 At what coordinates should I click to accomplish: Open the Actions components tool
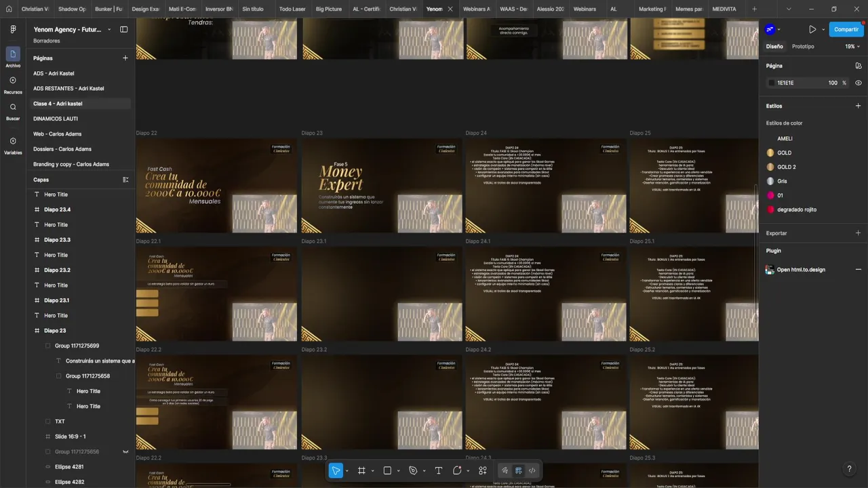pos(483,470)
